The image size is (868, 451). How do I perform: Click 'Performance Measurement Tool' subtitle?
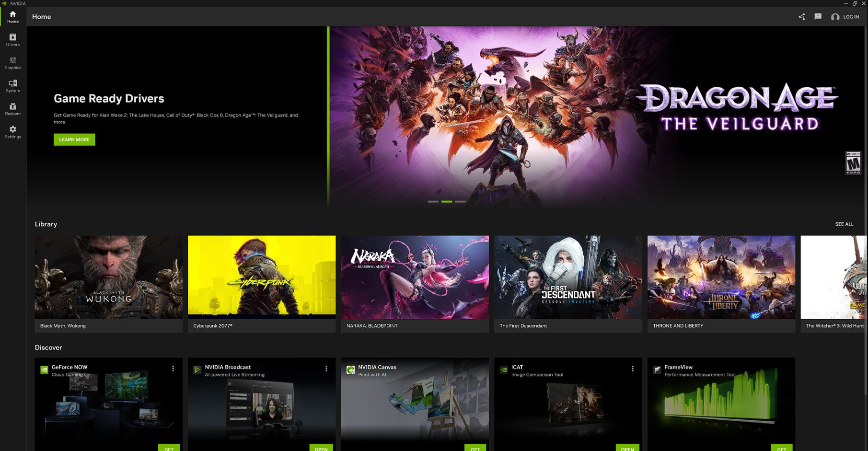click(x=700, y=375)
